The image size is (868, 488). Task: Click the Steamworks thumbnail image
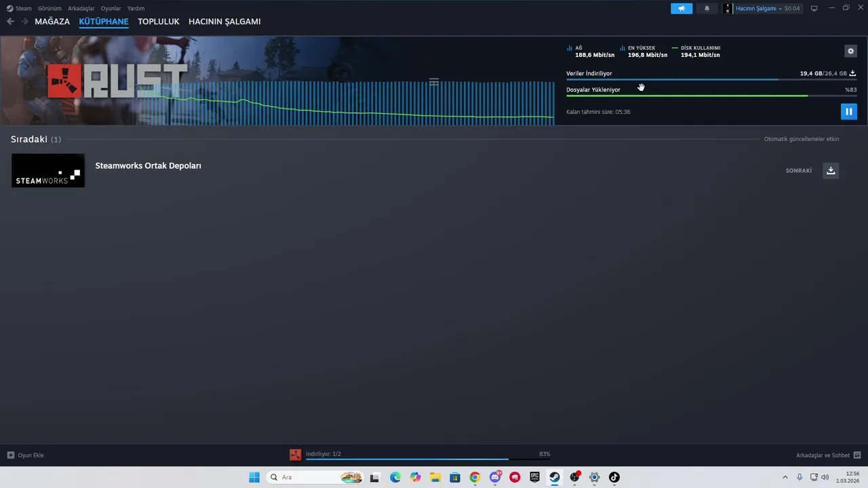coord(48,171)
